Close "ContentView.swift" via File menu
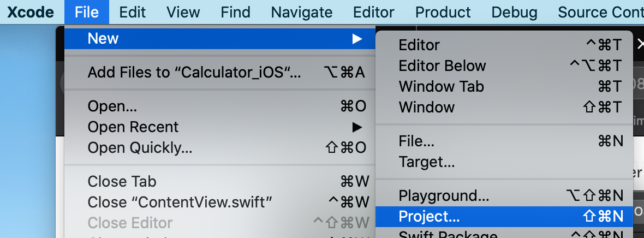The height and width of the screenshot is (238, 644). click(x=180, y=202)
